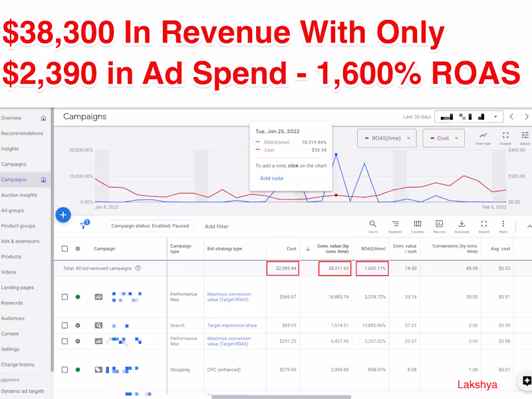Screen dimensions: 532x399
Task: Open Insights in the sidebar
Action: 10,148
